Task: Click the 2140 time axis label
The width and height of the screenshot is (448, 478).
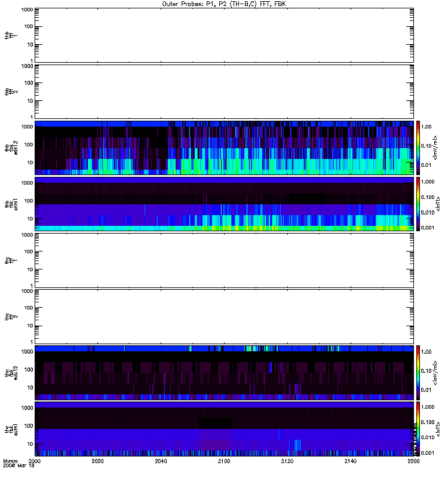Action: pos(351,461)
